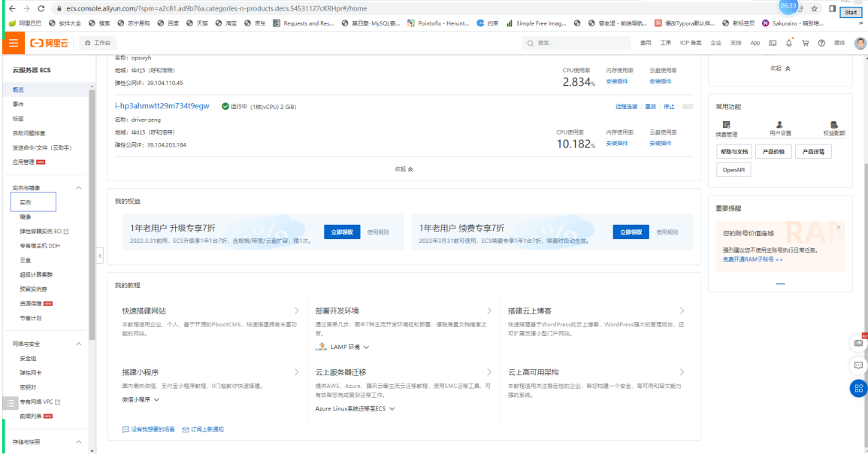The height and width of the screenshot is (461, 868).
Task: Open 淘宝 bookmark
Action: click(226, 23)
